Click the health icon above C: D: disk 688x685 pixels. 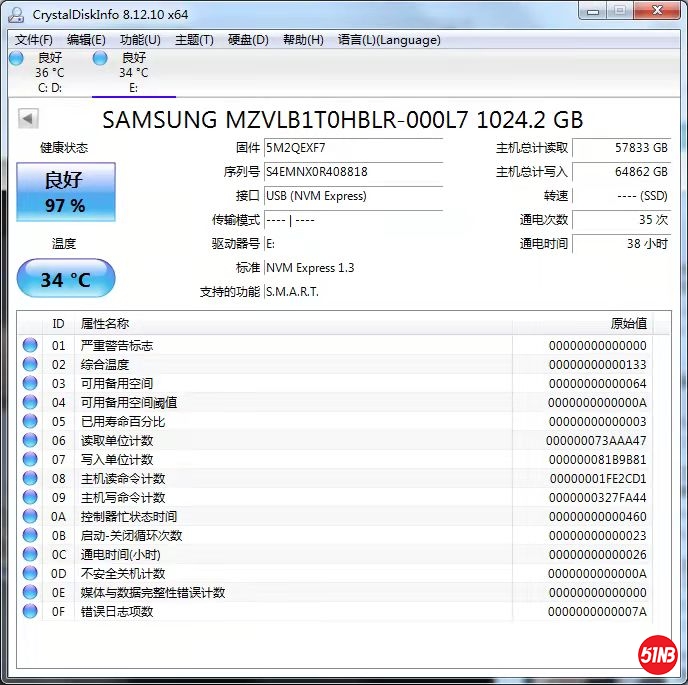coord(16,58)
